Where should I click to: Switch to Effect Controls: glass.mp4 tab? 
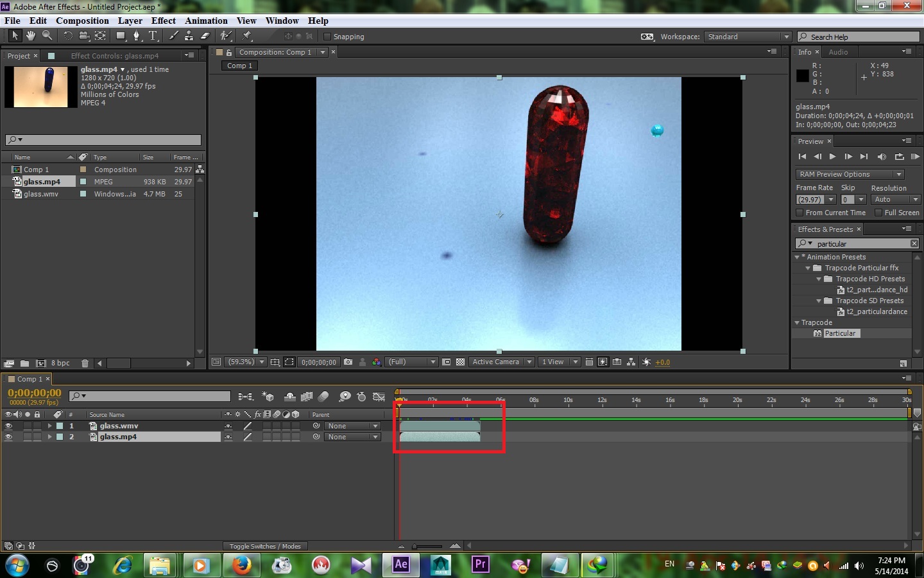click(114, 56)
